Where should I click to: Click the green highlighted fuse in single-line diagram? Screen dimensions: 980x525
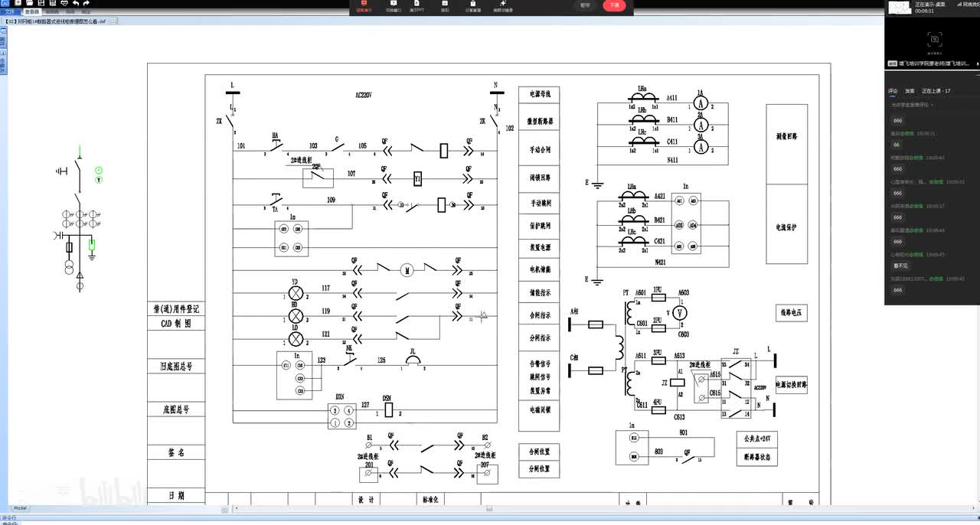pyautogui.click(x=92, y=245)
